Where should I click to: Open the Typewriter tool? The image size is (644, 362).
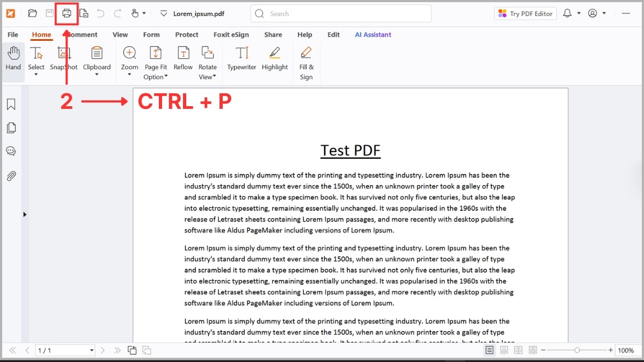coord(241,59)
